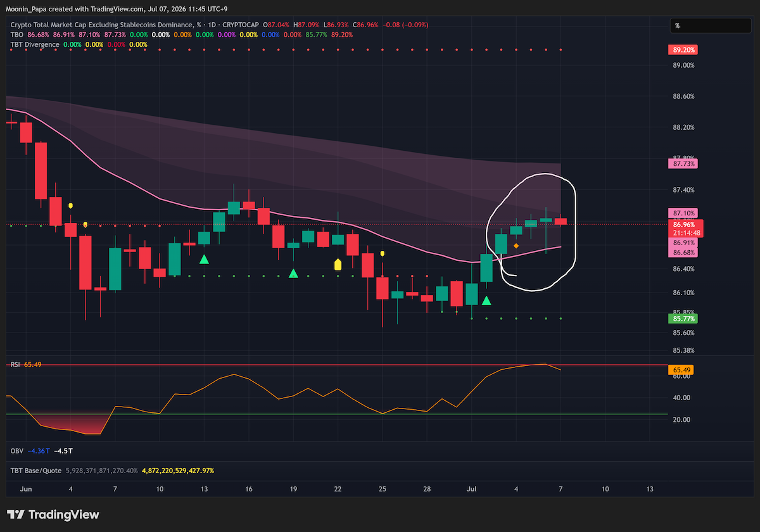The height and width of the screenshot is (532, 760).
Task: Click the 16 date label
Action: click(x=249, y=490)
